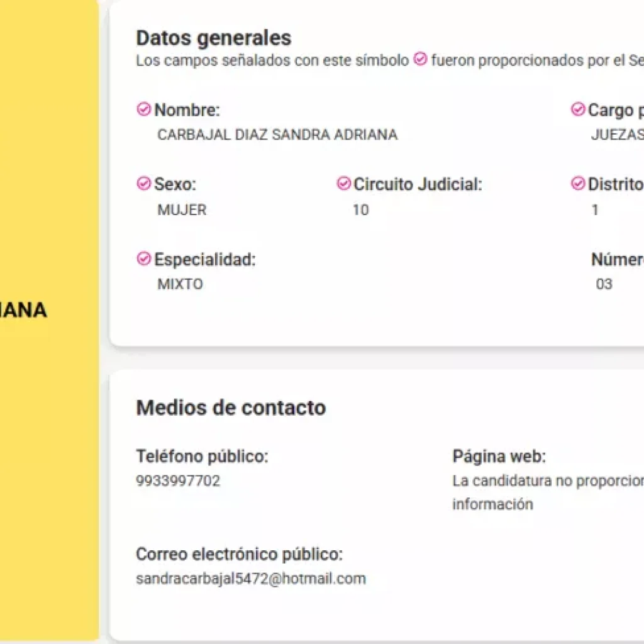Image resolution: width=644 pixels, height=644 pixels.
Task: Click the check icon beside Cargo label
Action: (x=578, y=109)
